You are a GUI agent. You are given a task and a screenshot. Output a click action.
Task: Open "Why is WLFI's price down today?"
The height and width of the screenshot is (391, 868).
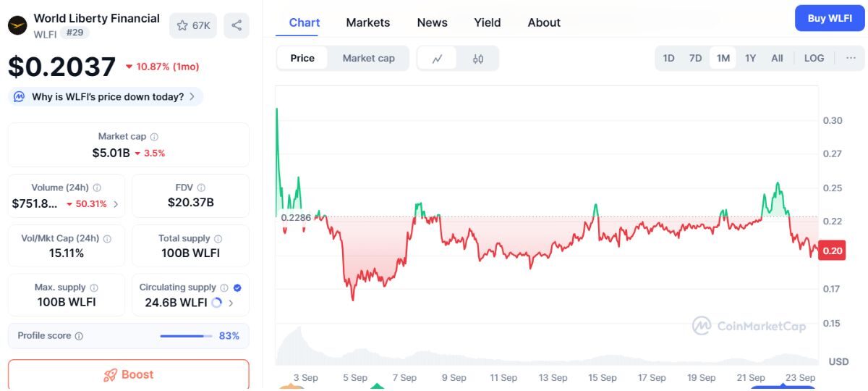[107, 96]
